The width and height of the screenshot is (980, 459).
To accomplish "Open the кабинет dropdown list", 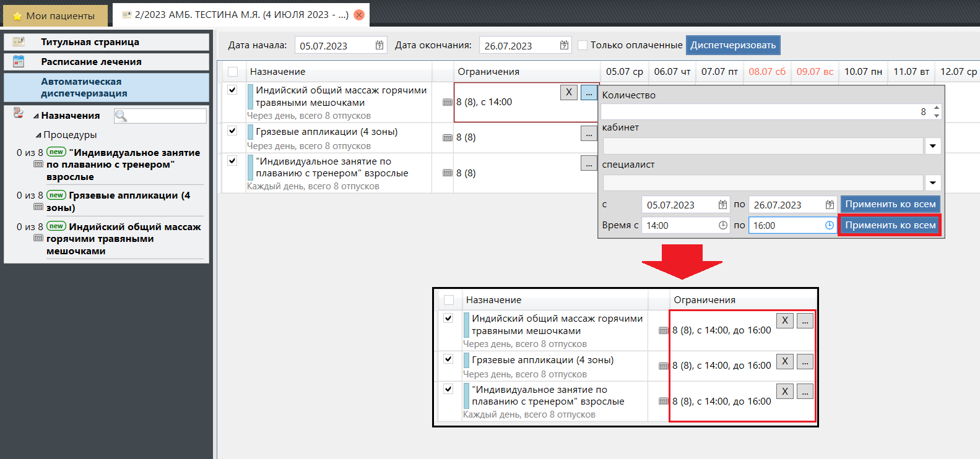I will coord(933,146).
